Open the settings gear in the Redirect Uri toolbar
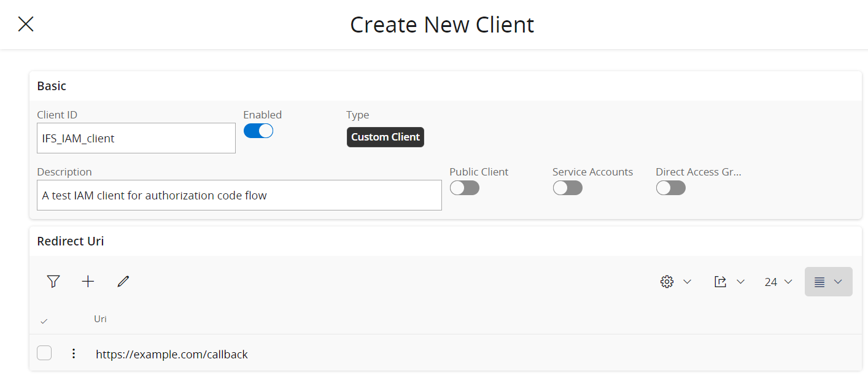The height and width of the screenshot is (378, 868). point(667,281)
